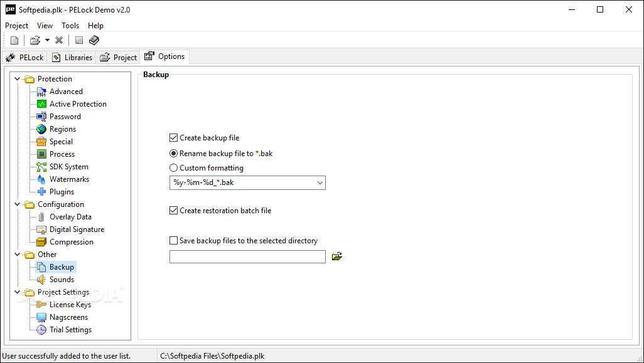This screenshot has height=363, width=644.
Task: Select the green Active Protection icon
Action: pyautogui.click(x=41, y=104)
